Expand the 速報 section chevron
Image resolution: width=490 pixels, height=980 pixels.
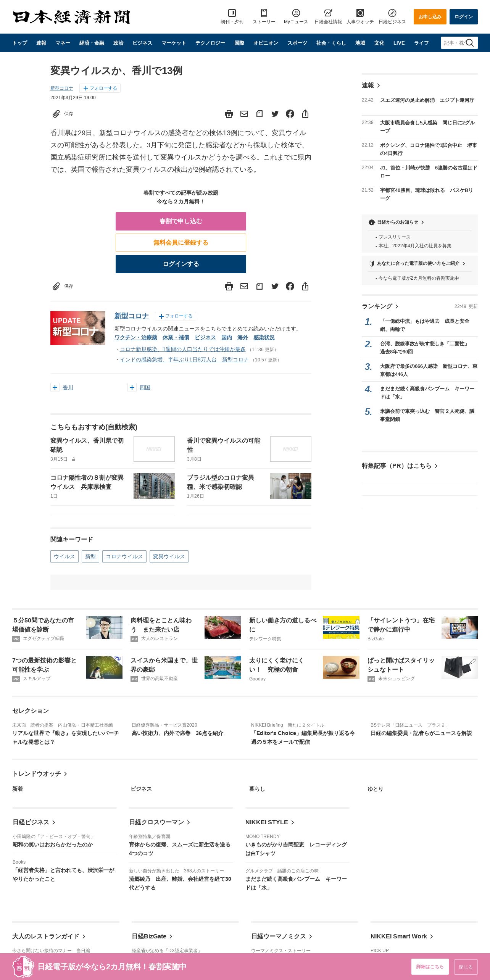(379, 85)
